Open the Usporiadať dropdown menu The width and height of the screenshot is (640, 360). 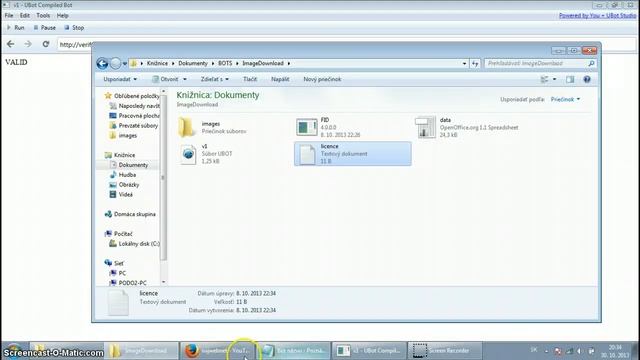pos(120,79)
